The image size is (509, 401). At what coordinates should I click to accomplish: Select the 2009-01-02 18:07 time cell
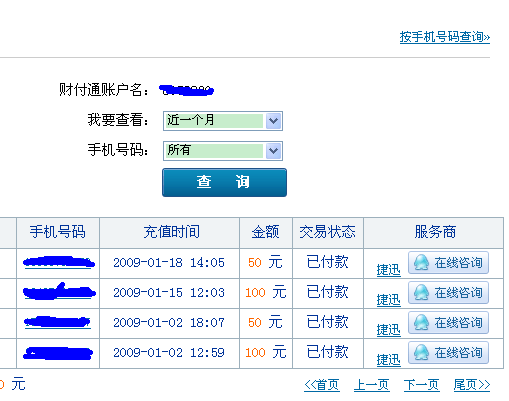pyautogui.click(x=169, y=323)
